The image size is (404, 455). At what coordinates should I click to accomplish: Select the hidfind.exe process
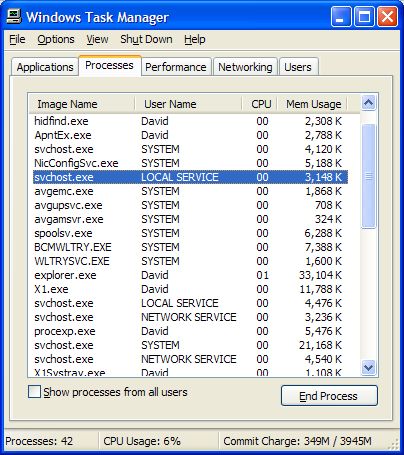coord(190,121)
